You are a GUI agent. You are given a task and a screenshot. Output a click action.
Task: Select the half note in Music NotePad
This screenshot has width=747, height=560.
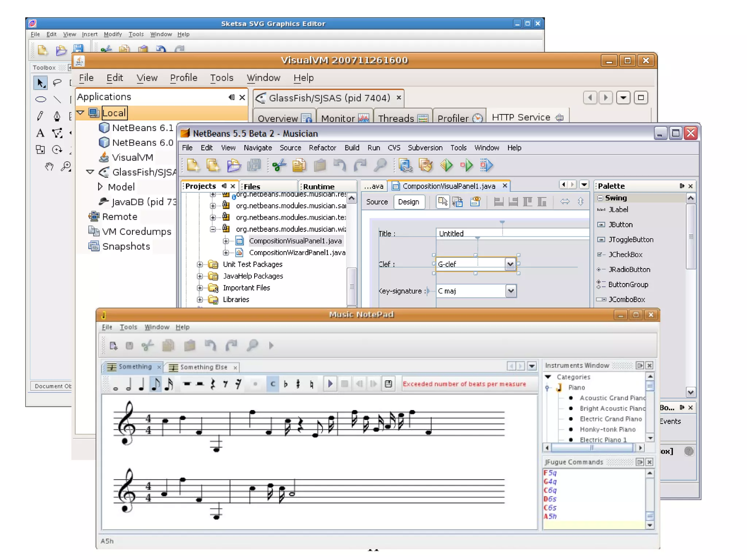[128, 384]
